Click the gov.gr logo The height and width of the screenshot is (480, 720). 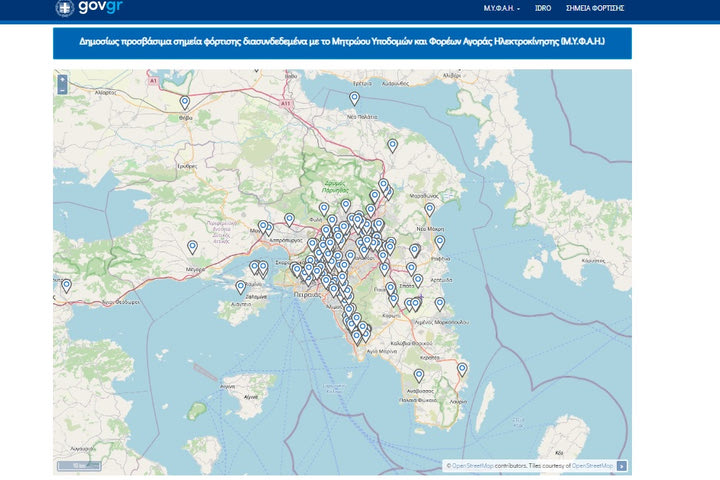click(x=89, y=8)
